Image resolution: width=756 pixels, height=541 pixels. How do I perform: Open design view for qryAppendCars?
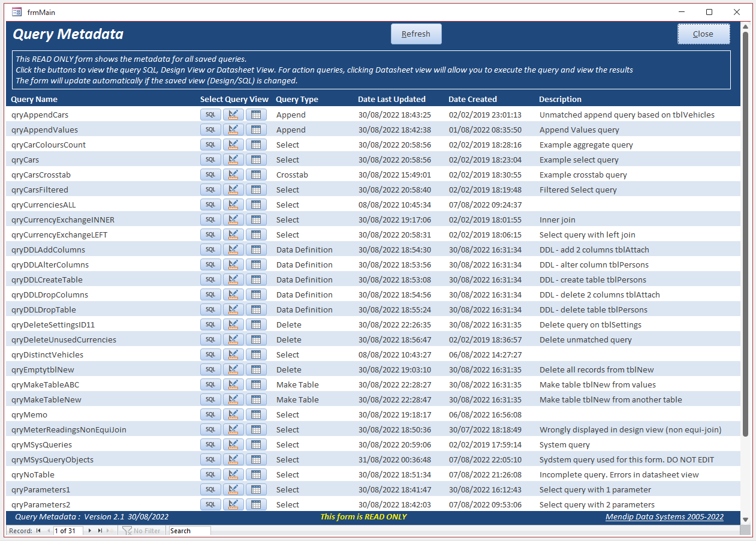click(233, 115)
